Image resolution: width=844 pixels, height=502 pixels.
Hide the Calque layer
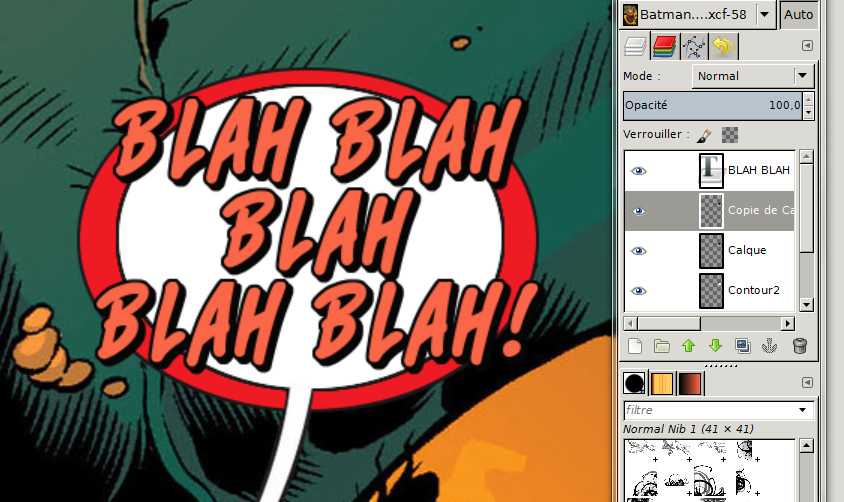tap(638, 251)
